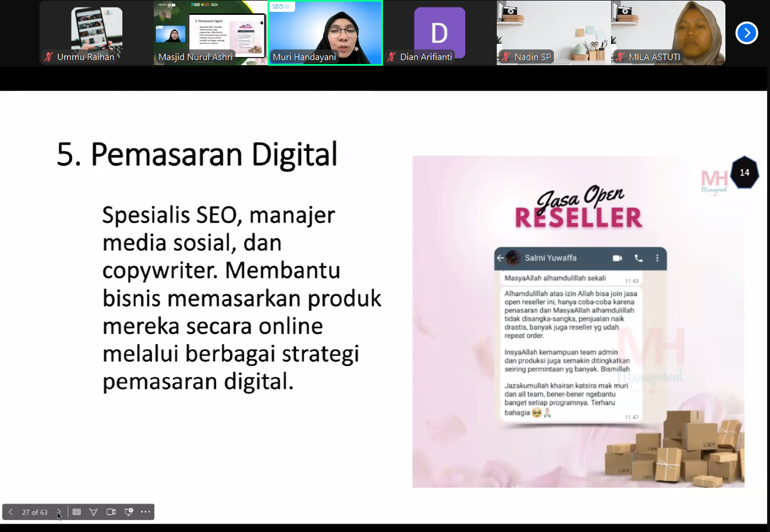Click the video camera icon in the document toolbar
This screenshot has height=532, width=770.
pyautogui.click(x=111, y=512)
